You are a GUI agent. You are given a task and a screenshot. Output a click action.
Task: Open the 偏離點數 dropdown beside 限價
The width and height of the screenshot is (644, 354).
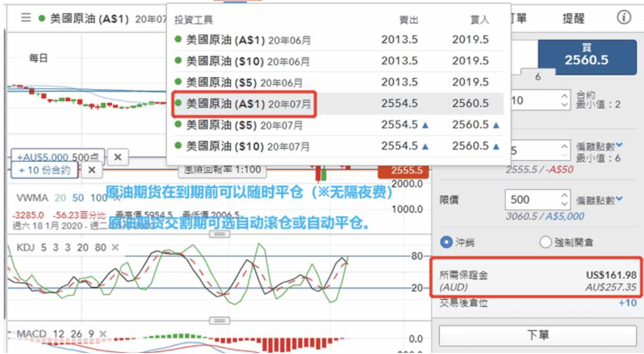click(x=600, y=200)
